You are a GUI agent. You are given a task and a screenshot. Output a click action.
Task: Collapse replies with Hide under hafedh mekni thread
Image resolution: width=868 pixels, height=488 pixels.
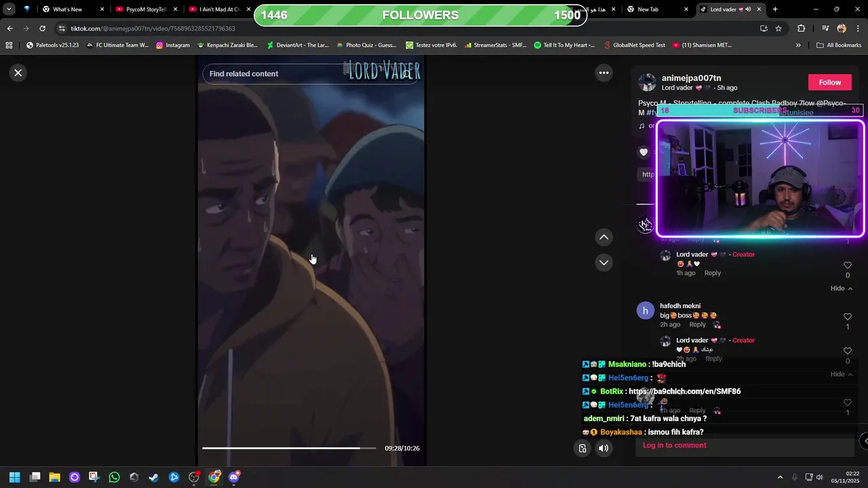pyautogui.click(x=841, y=374)
